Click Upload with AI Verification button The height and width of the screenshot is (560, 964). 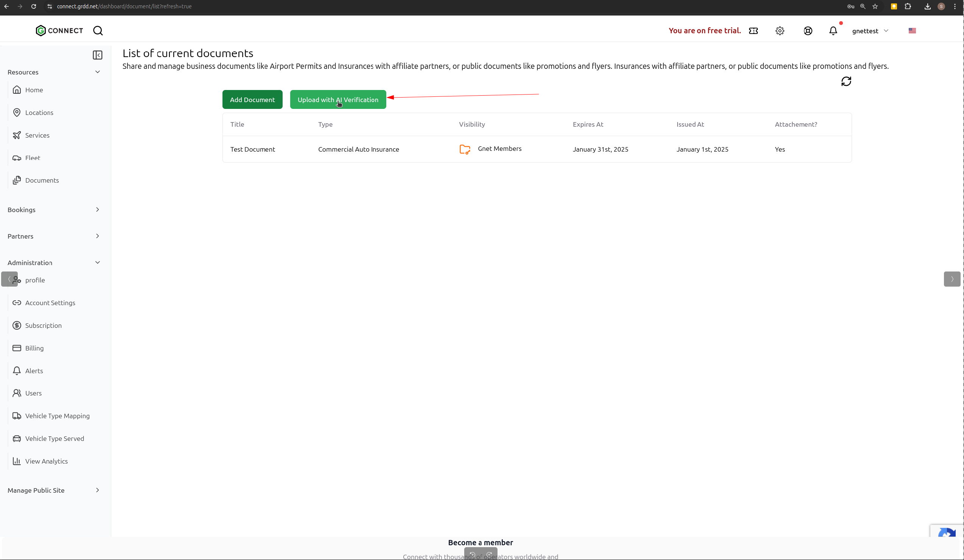tap(337, 100)
